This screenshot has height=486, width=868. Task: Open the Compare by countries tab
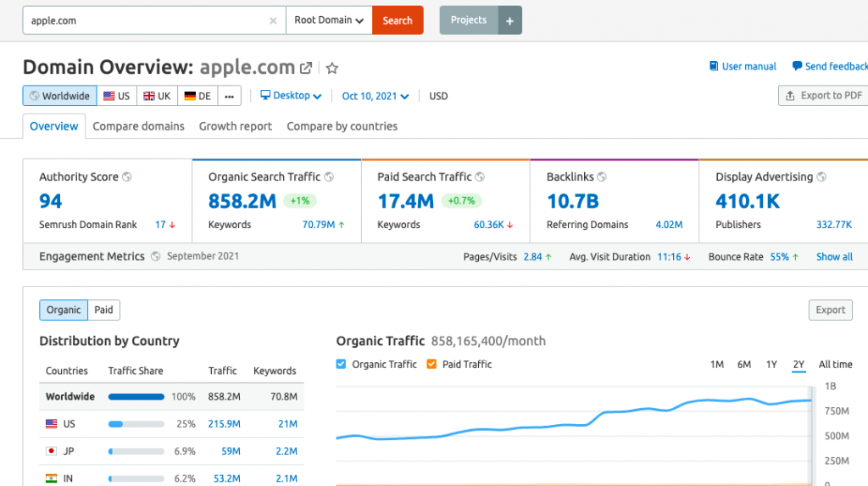(x=342, y=126)
